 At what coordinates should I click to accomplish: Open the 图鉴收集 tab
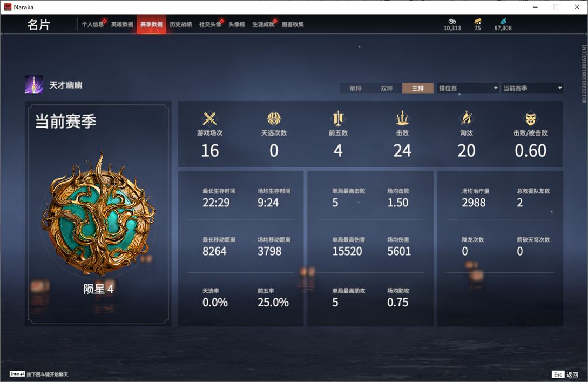click(x=293, y=24)
